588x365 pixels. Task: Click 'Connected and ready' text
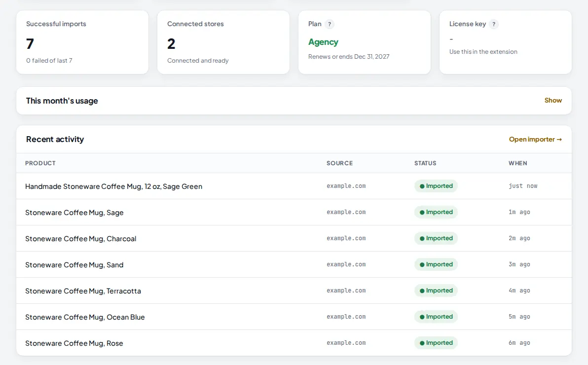click(198, 60)
